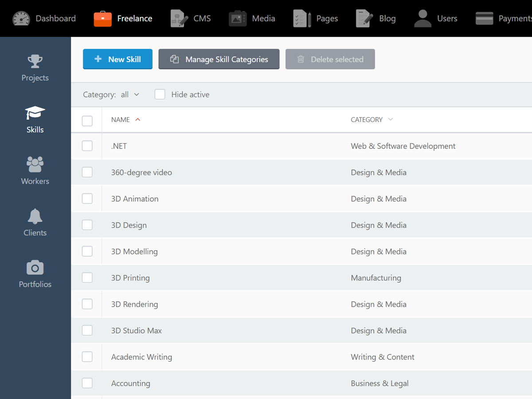Click the Users person silhouette icon
The width and height of the screenshot is (532, 399).
coord(422,19)
